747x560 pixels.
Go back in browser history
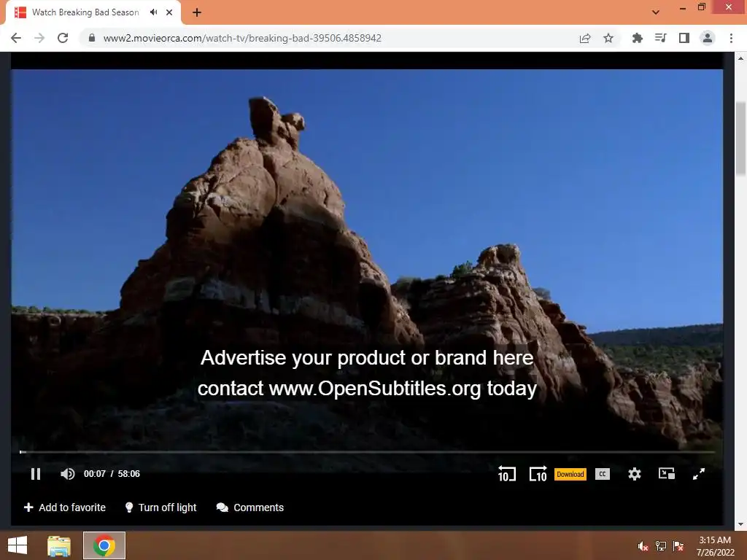click(16, 38)
